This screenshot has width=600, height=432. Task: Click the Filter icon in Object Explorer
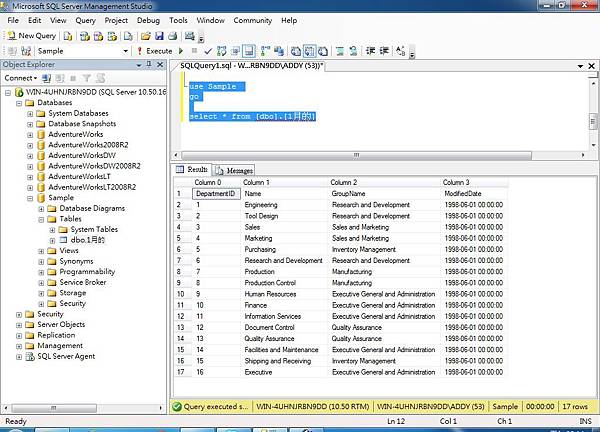(86, 77)
